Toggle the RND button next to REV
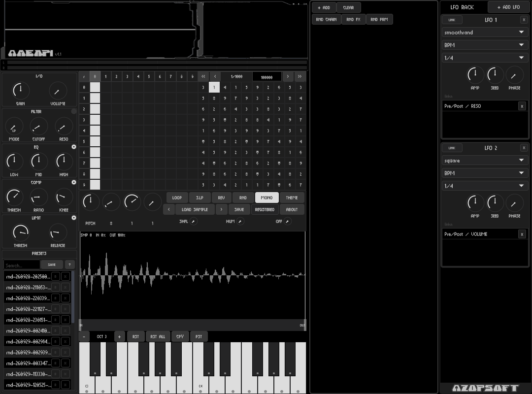The image size is (532, 394). 243,198
